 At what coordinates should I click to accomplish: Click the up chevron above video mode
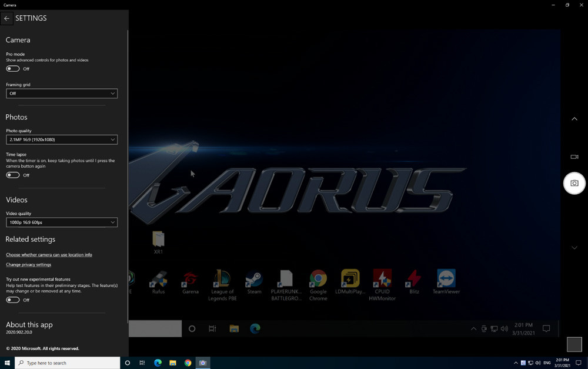pyautogui.click(x=574, y=119)
